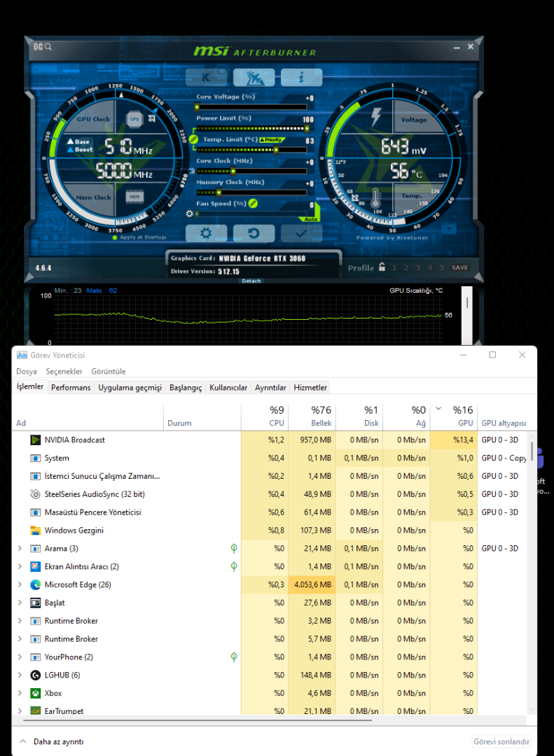
Task: Open the OC Scanner search icon in Afterburner
Action: point(43,47)
